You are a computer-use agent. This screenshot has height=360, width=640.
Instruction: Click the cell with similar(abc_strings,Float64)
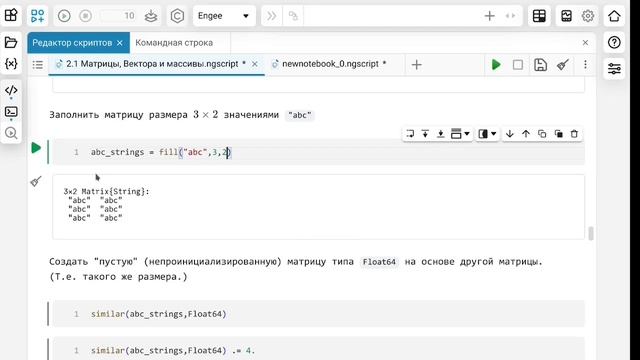(x=318, y=313)
